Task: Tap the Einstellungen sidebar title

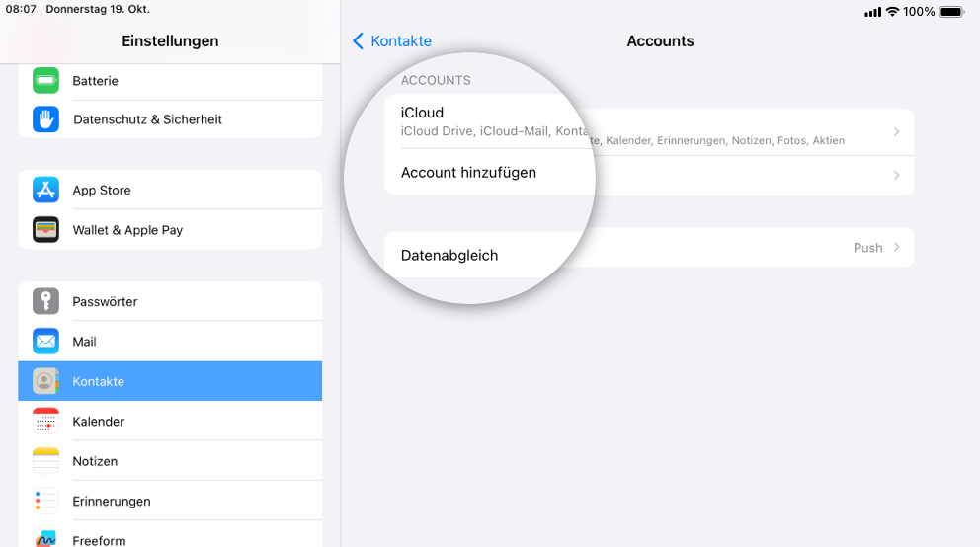Action: pyautogui.click(x=170, y=41)
